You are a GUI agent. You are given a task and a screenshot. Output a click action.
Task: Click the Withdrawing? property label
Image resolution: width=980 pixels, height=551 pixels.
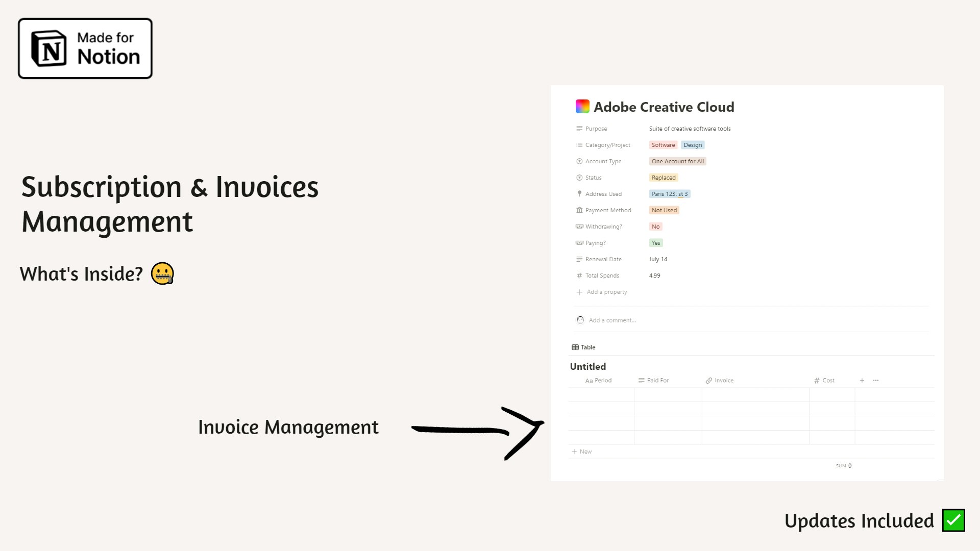(x=603, y=227)
